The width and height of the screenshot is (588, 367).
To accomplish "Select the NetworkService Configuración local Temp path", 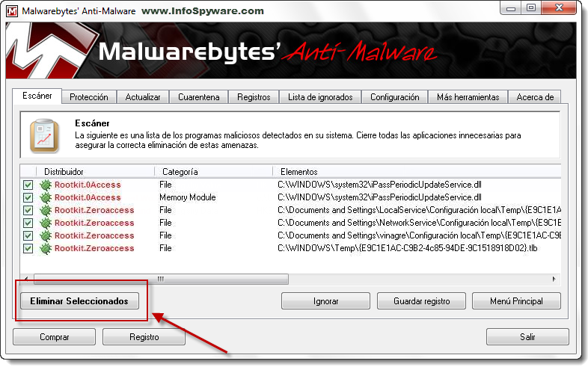I will point(419,223).
